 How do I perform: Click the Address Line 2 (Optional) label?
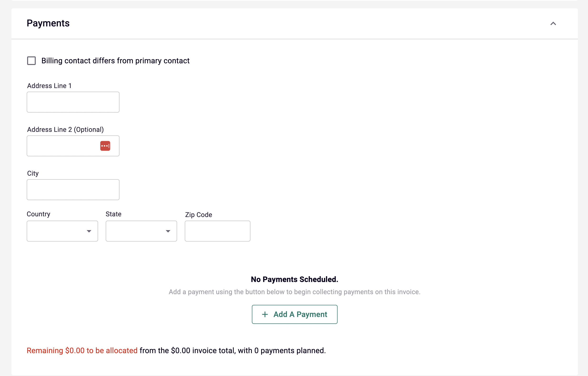(65, 129)
